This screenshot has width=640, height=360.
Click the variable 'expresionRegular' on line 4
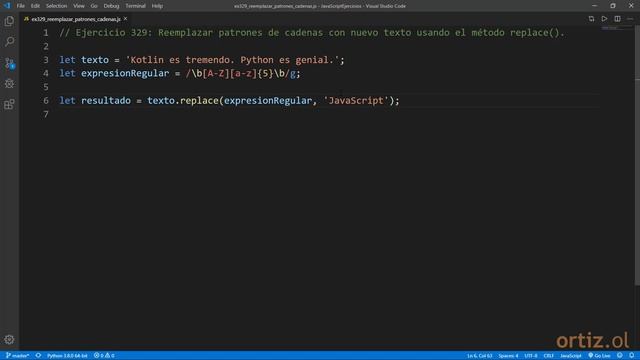(125, 73)
